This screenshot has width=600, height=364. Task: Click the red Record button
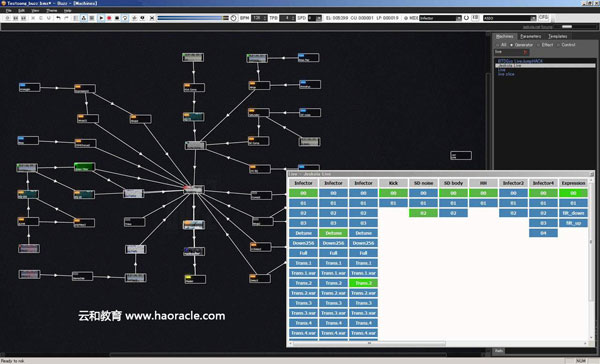tap(109, 18)
